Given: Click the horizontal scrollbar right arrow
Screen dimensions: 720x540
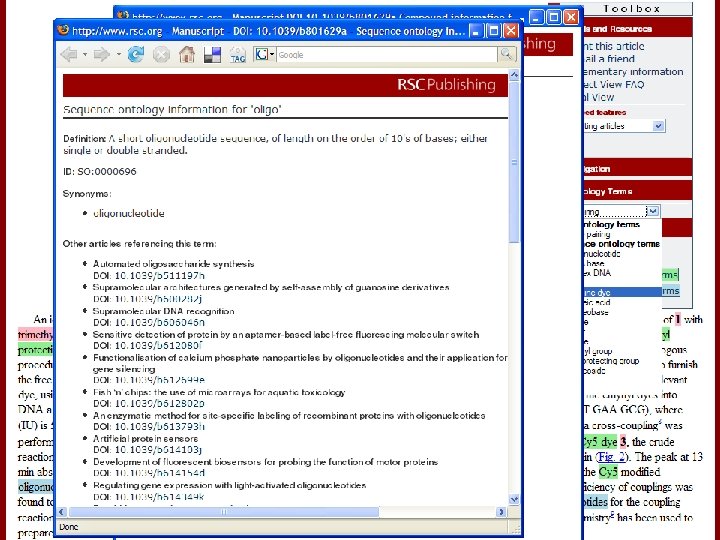Looking at the screenshot, I should coord(501,512).
